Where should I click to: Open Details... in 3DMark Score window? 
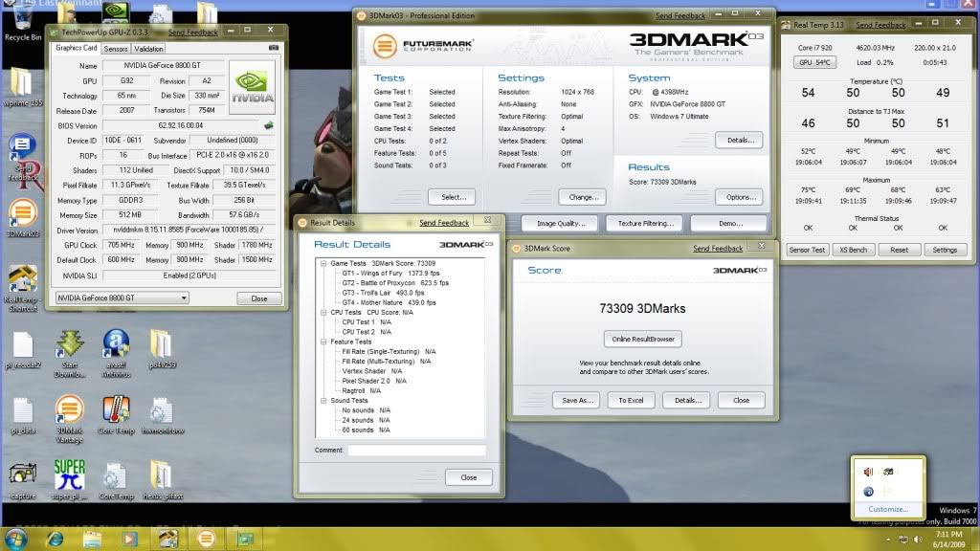pyautogui.click(x=686, y=400)
